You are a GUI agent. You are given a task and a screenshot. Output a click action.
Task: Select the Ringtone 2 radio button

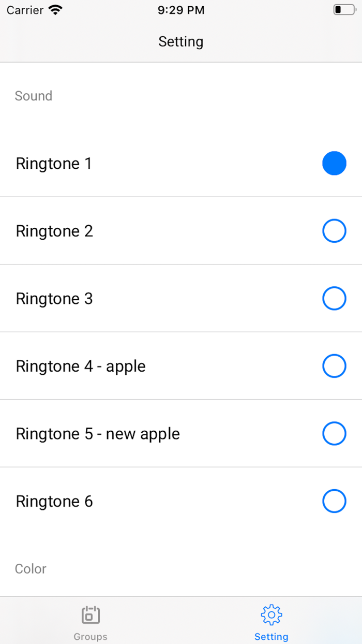point(334,231)
